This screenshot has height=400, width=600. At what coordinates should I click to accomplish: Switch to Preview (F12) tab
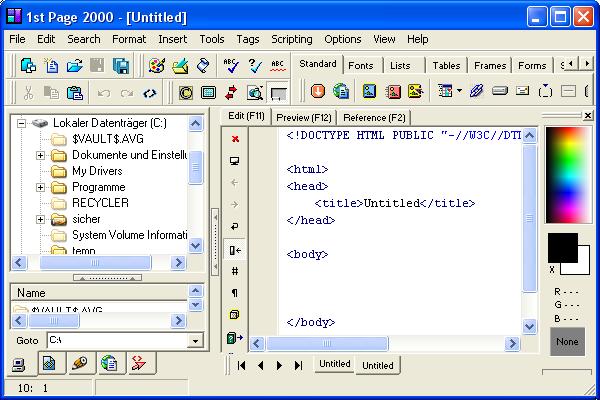(304, 118)
